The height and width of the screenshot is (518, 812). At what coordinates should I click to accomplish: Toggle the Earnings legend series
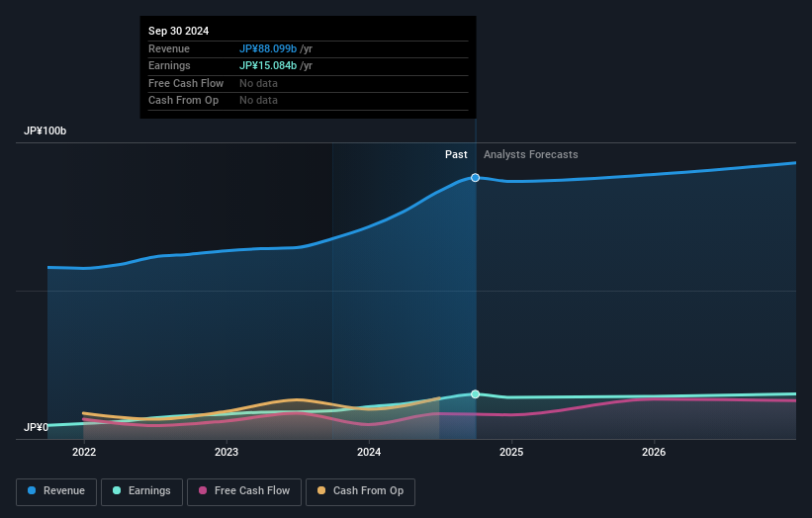point(141,491)
